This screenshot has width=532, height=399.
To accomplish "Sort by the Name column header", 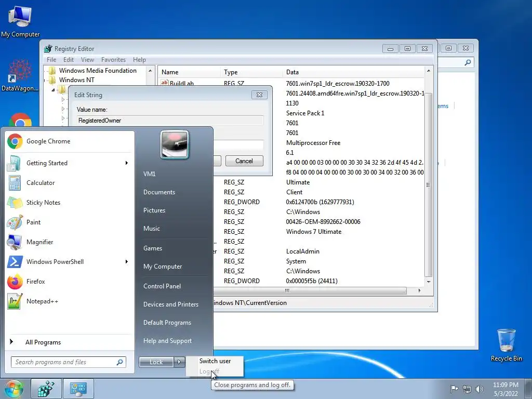I will point(190,72).
